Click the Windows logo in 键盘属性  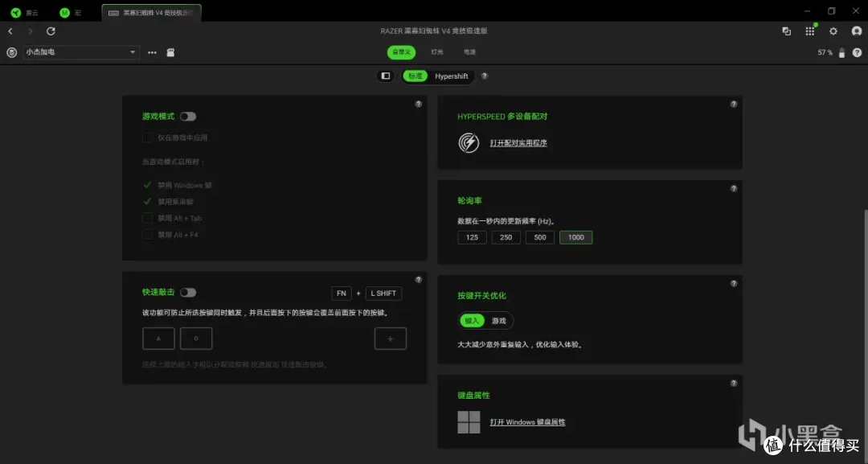click(x=469, y=422)
